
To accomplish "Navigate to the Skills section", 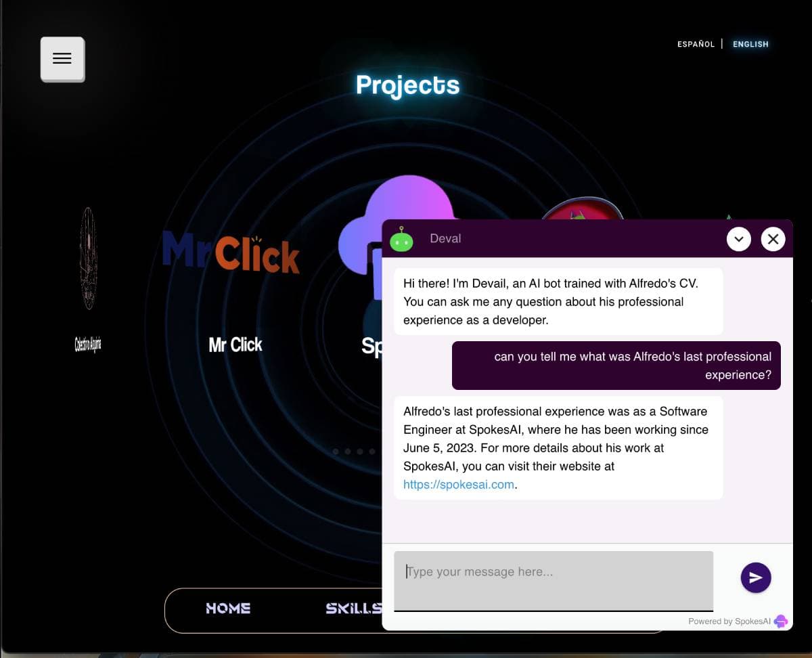I will [353, 609].
